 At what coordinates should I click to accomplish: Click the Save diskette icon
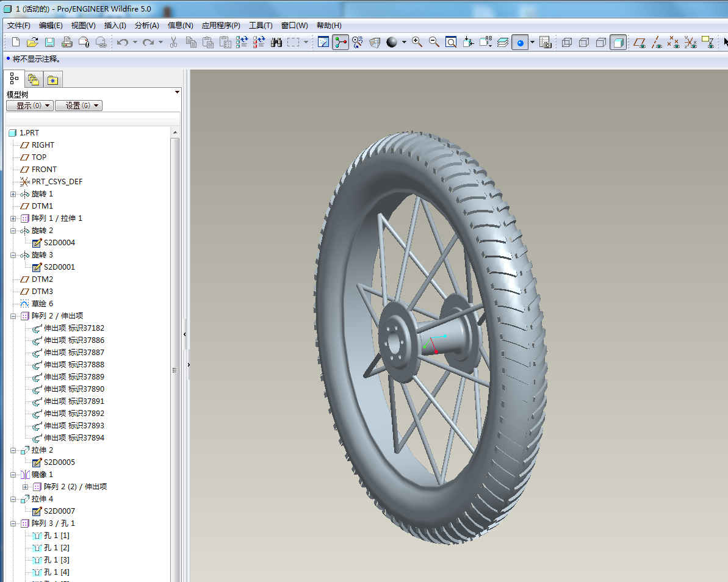[x=49, y=42]
